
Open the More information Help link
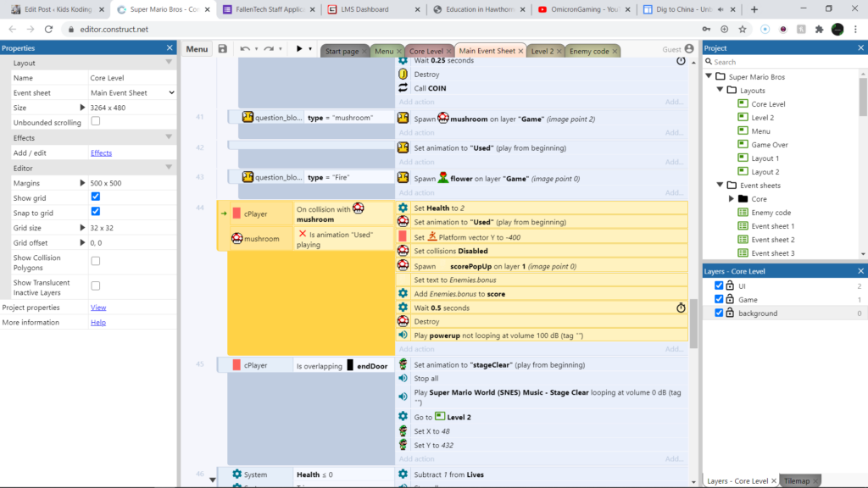click(x=98, y=322)
